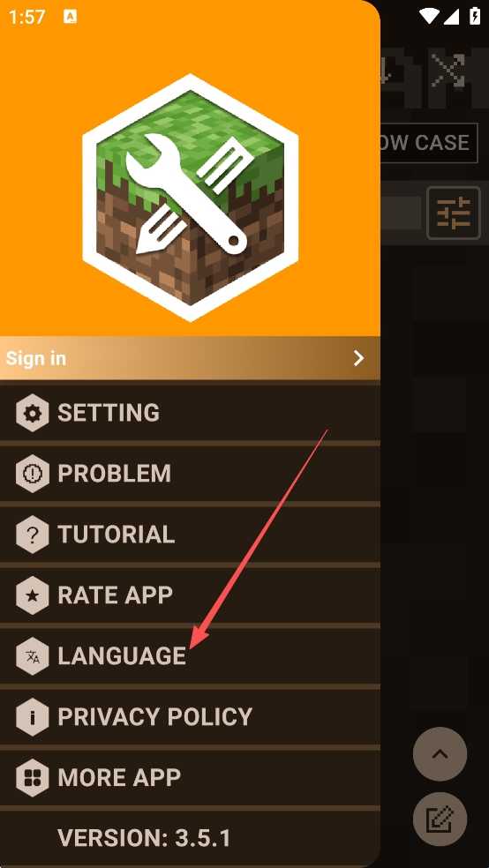This screenshot has height=868, width=489.
Task: Tap the Sign in banner
Action: 190,358
